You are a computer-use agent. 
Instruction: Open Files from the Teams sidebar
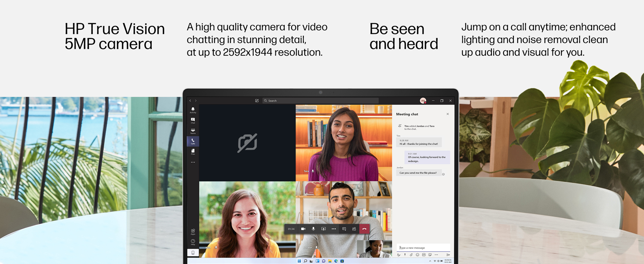click(x=193, y=152)
